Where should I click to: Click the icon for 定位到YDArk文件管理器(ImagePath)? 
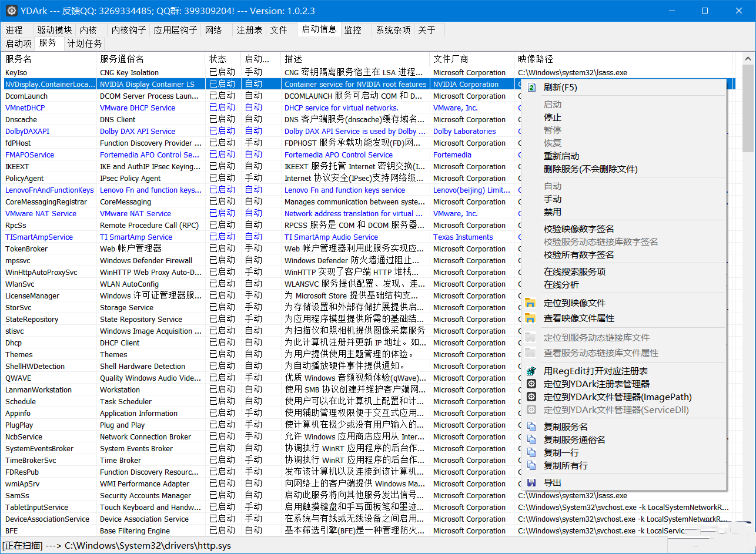(531, 397)
